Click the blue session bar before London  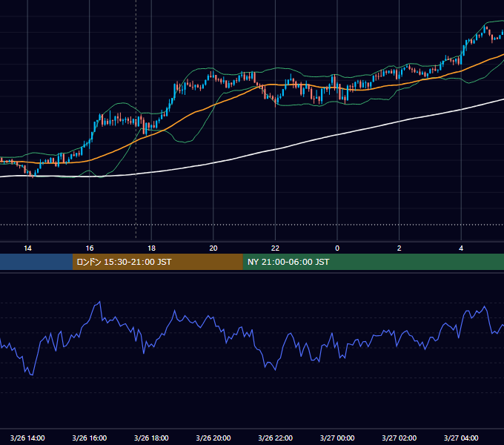coord(36,262)
